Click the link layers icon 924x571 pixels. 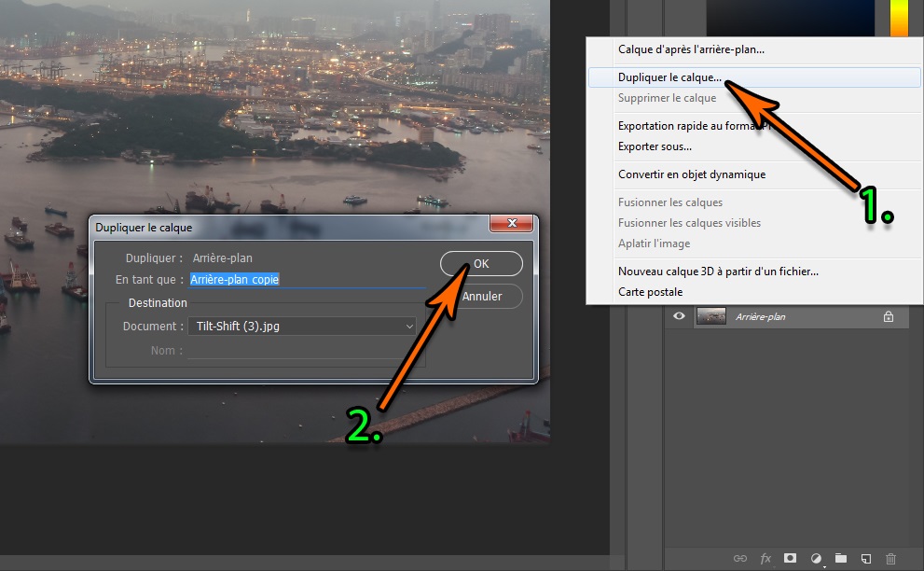pos(740,558)
